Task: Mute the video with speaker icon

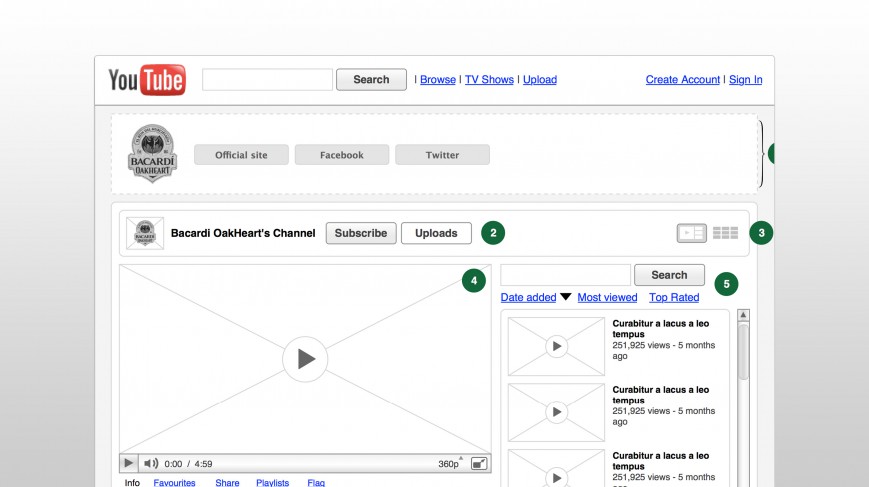Action: point(151,463)
